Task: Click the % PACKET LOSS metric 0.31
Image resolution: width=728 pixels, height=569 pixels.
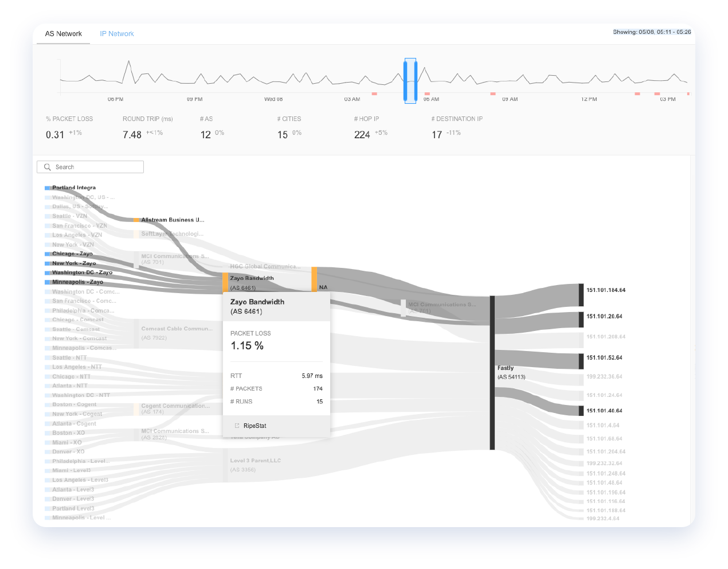Action: tap(55, 135)
